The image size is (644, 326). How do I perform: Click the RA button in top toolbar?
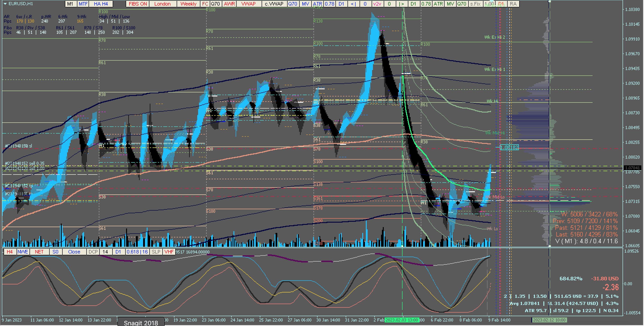point(513,4)
